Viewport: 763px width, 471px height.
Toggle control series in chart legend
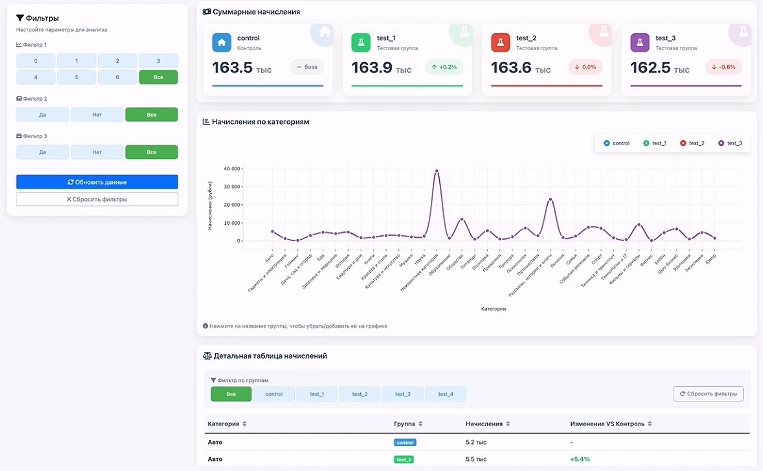pyautogui.click(x=616, y=143)
